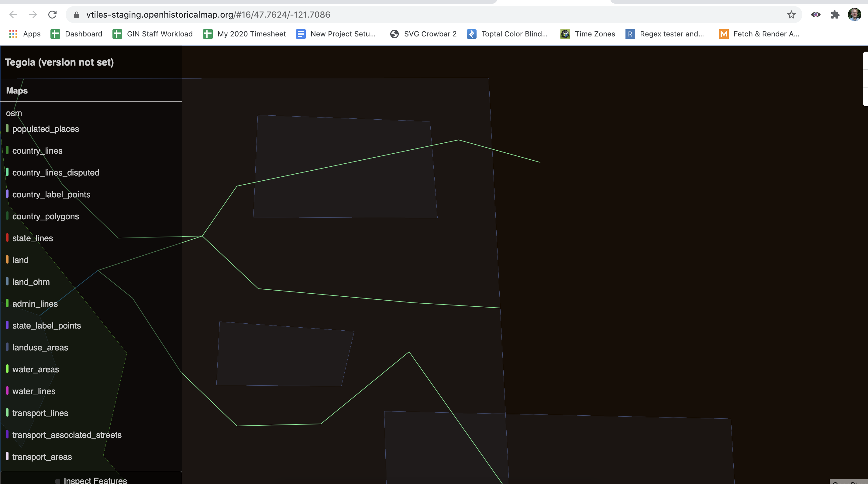Open the Chrome profile avatar
The image size is (868, 484).
(855, 15)
